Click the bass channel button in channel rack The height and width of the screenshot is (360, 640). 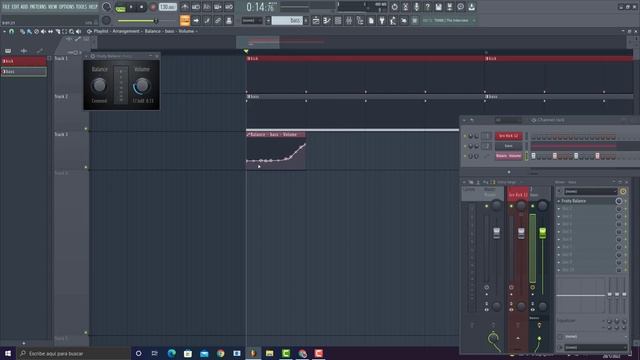509,146
